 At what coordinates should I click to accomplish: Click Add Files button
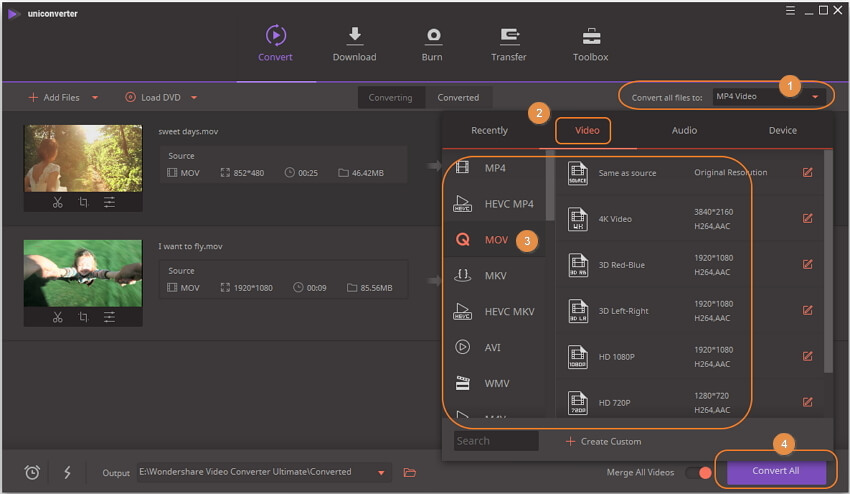[54, 98]
